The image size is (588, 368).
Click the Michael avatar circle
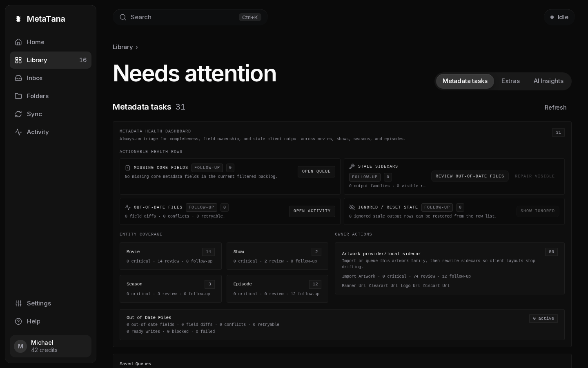tap(20, 346)
